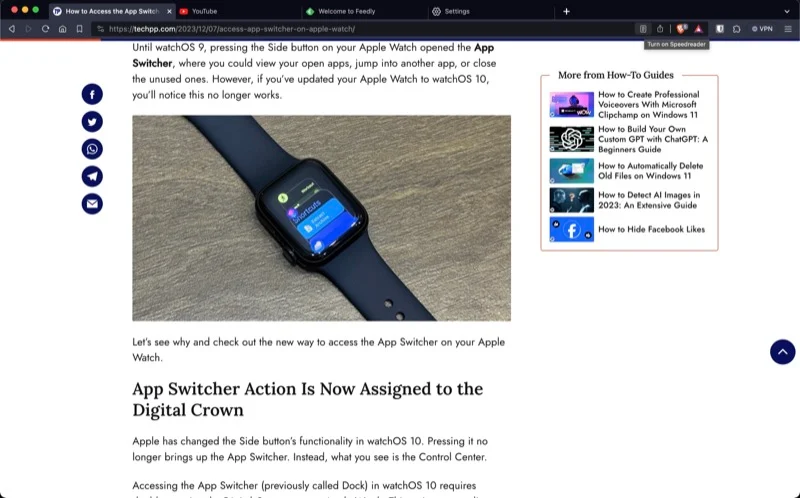800x498 pixels.
Task: Click the bold App Switcher text
Action: pyautogui.click(x=313, y=55)
